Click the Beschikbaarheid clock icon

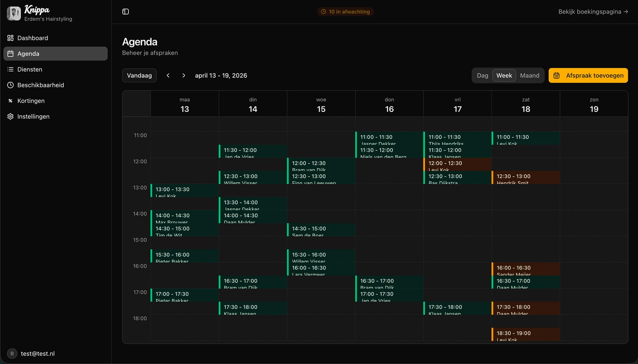[x=10, y=85]
